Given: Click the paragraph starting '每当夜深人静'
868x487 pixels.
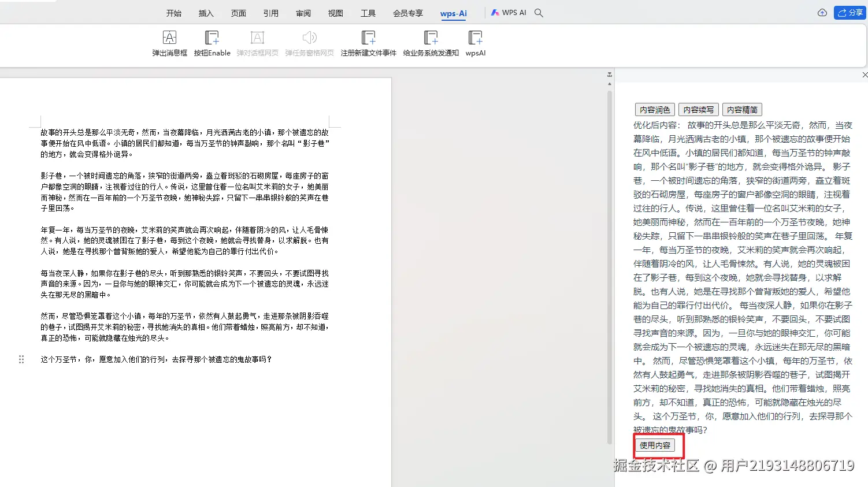Looking at the screenshot, I should coord(184,284).
